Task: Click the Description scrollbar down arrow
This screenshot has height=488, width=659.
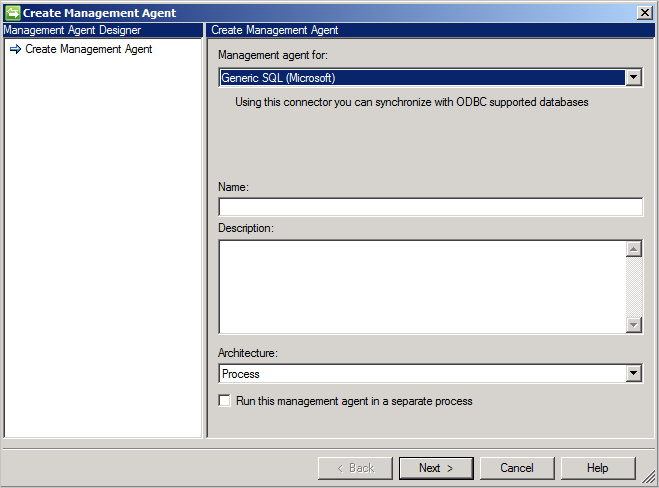Action: (x=633, y=324)
